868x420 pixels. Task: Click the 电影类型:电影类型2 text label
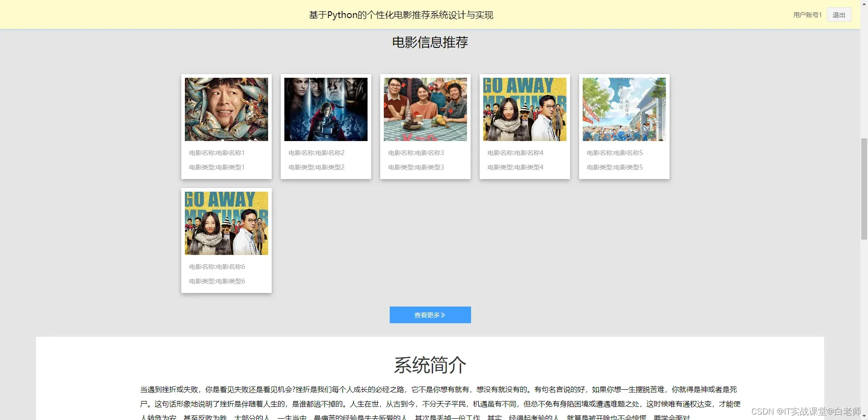[316, 167]
